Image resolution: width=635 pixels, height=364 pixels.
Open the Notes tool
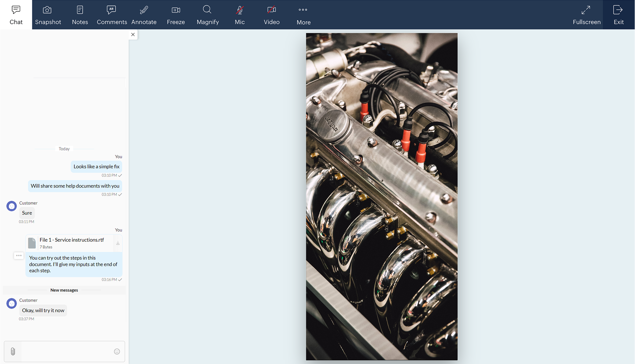coord(80,15)
